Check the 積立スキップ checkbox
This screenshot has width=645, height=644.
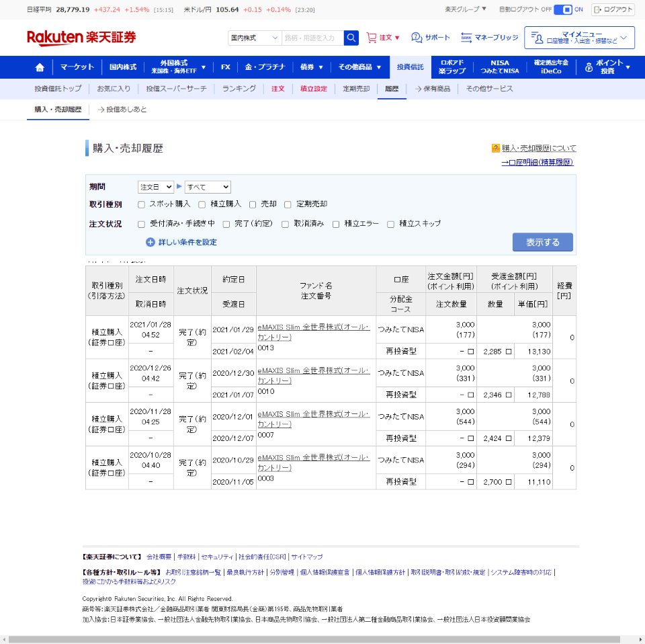click(391, 225)
